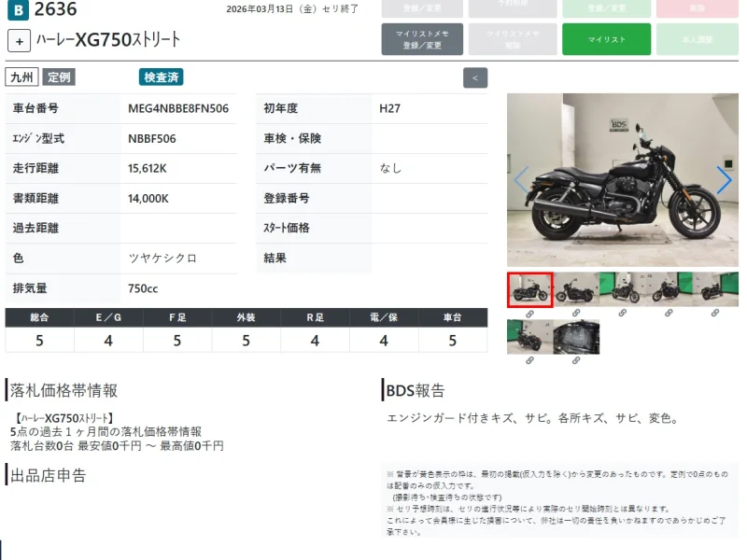Select the chassis number MEG4NBBE8FN506
The height and width of the screenshot is (560, 747).
178,108
